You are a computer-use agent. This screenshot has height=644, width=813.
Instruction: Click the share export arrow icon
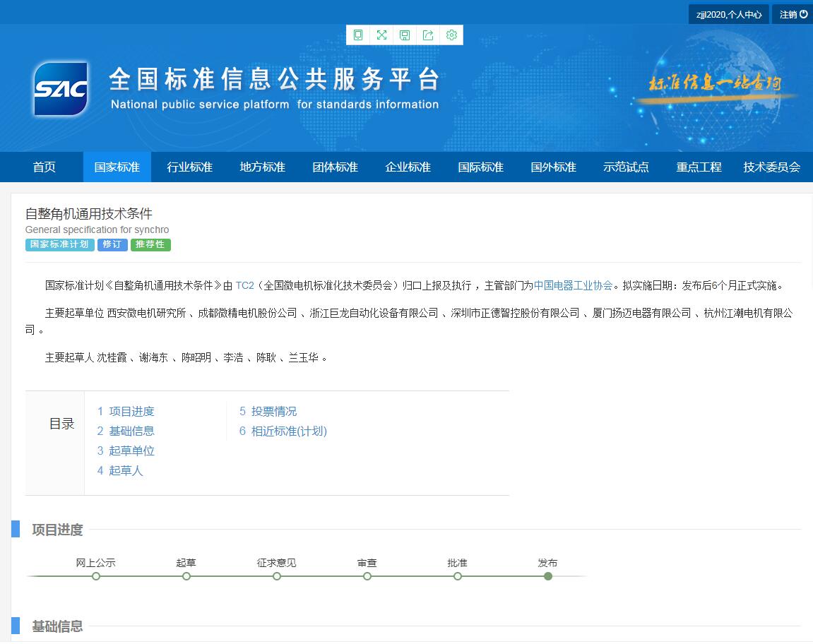click(x=428, y=35)
